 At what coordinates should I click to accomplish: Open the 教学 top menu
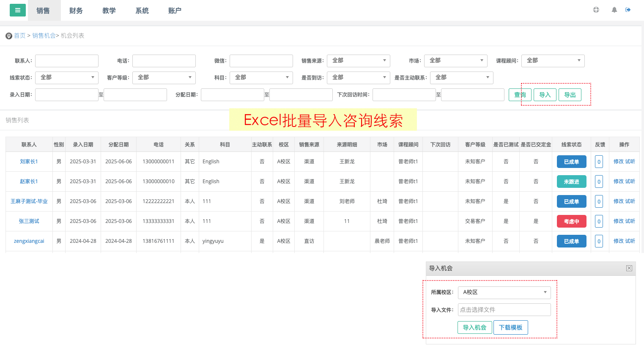point(109,11)
